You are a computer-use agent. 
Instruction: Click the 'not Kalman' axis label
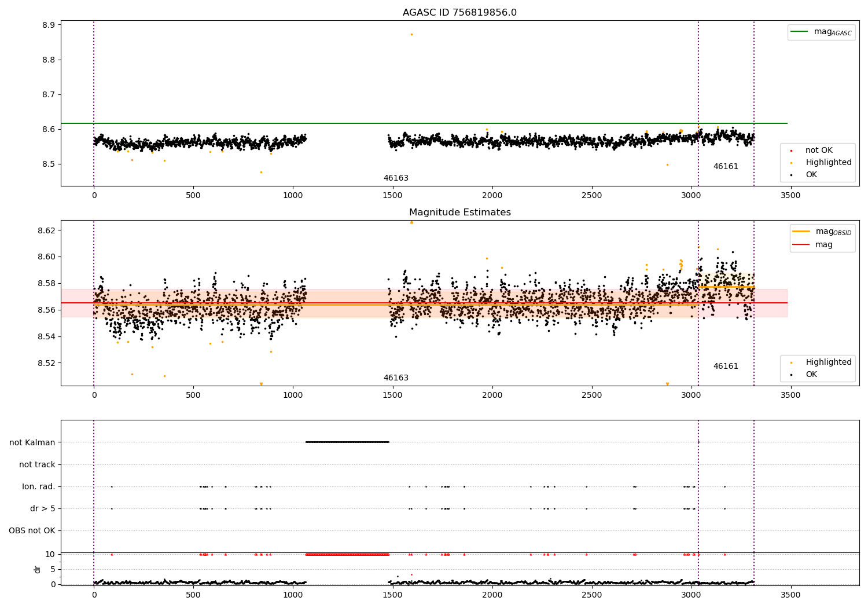(x=32, y=443)
